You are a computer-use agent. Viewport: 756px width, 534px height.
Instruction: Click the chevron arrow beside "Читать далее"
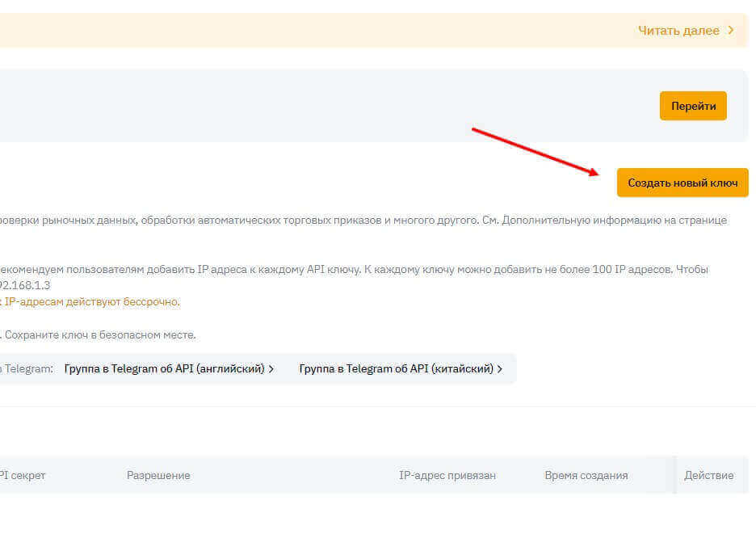pos(731,31)
